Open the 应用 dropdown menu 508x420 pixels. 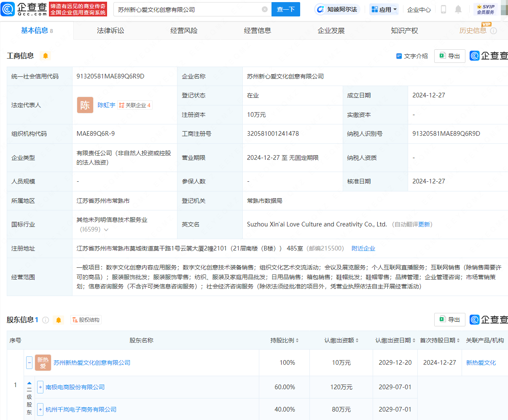[384, 9]
